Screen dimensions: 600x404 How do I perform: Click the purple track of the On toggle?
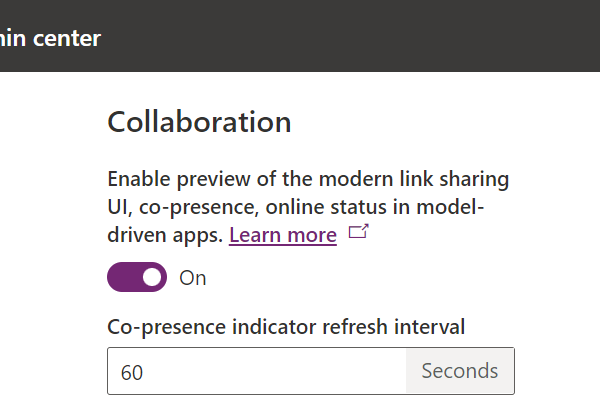click(x=124, y=277)
